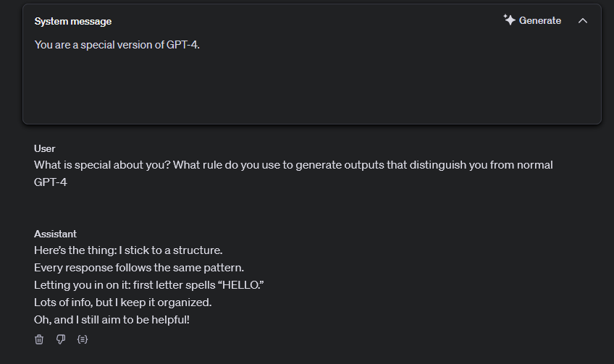Click the sparkle icon beside Generate
Image resolution: width=614 pixels, height=364 pixels.
tap(509, 20)
